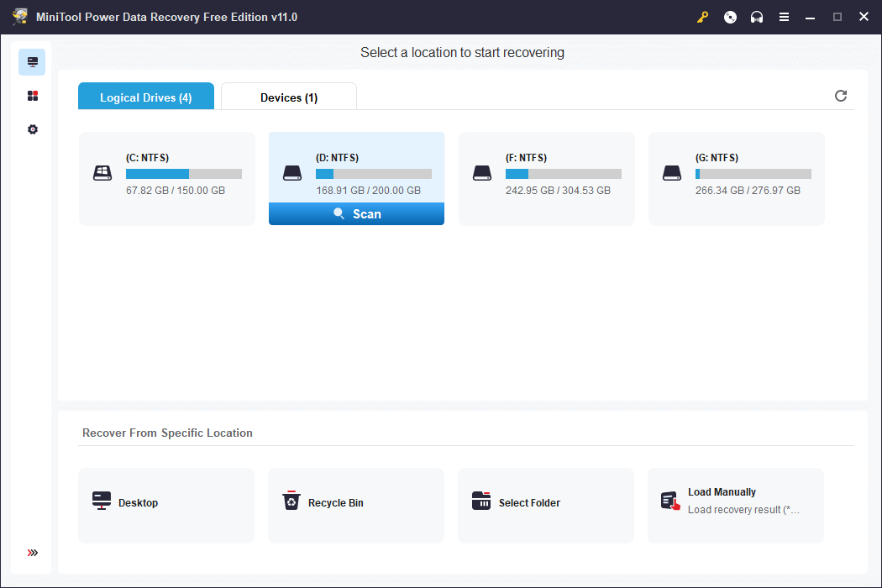Screen dimensions: 882x588
Task: Open Settings with the gear icon
Action: click(x=32, y=129)
